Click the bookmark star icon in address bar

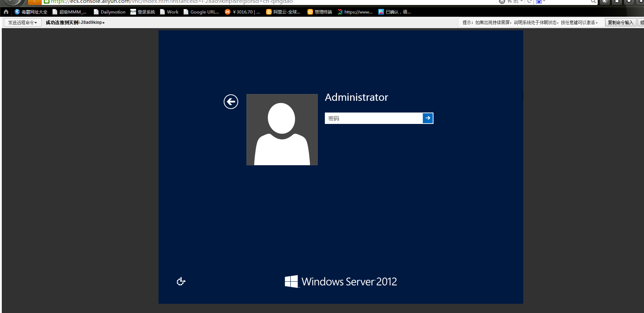click(510, 1)
